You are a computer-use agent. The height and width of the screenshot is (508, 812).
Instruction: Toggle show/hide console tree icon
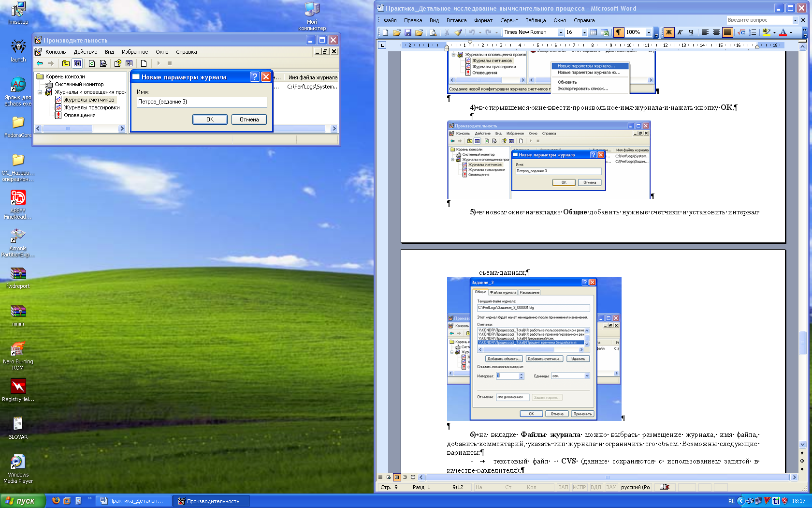(x=77, y=63)
